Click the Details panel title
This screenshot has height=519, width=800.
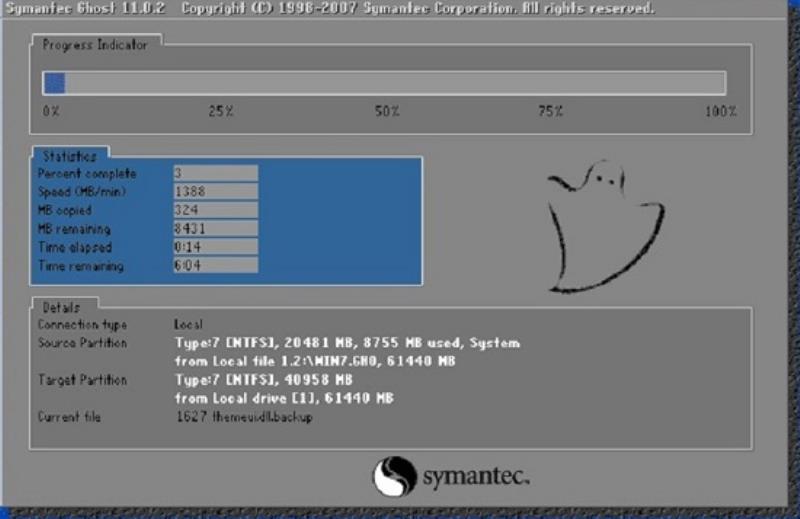click(x=61, y=308)
